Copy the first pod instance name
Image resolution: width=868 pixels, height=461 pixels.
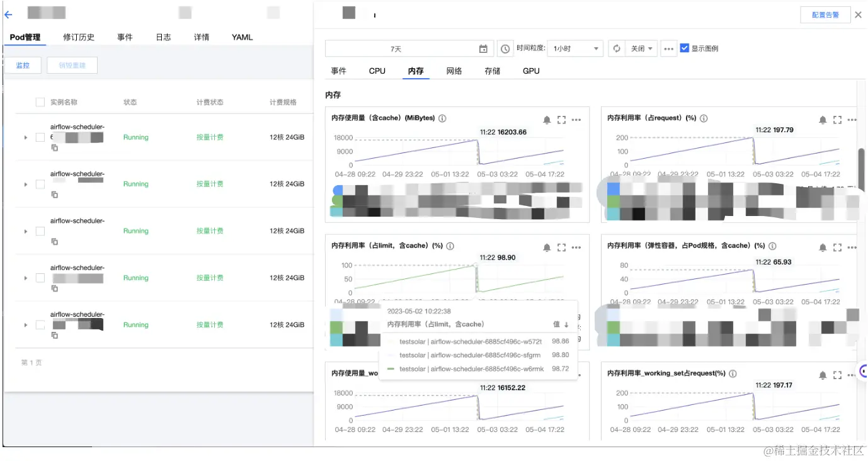click(x=54, y=148)
